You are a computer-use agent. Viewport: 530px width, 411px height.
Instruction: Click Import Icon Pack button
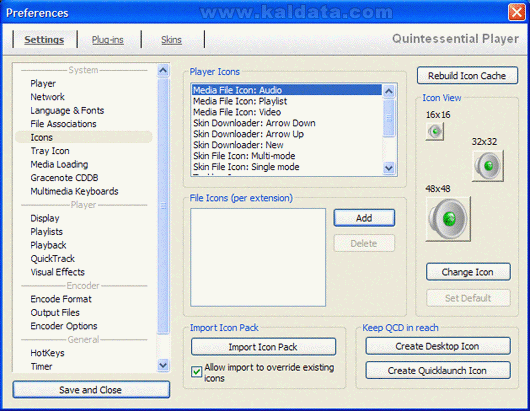tap(263, 347)
